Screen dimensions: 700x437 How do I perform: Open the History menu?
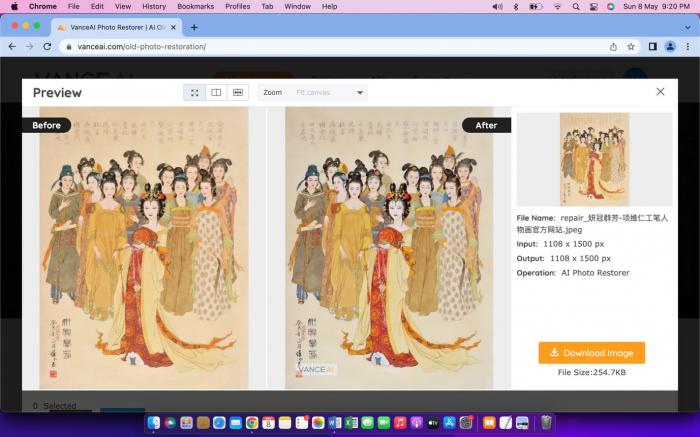(x=154, y=6)
